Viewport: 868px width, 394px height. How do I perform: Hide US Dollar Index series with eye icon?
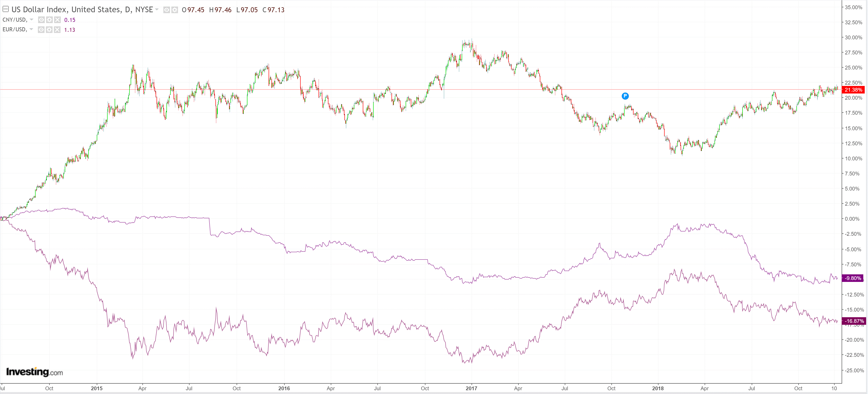(166, 10)
